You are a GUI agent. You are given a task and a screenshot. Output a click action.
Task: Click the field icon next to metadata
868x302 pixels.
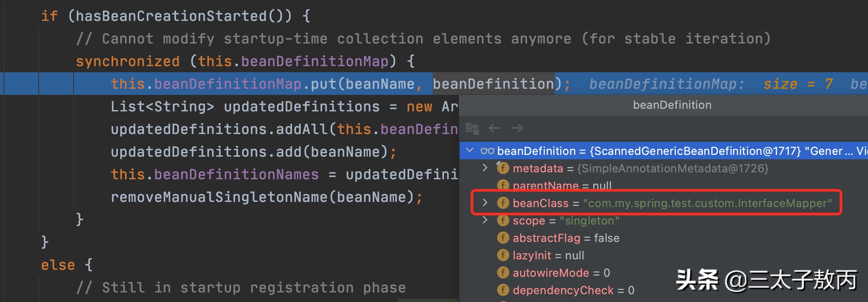coord(503,168)
